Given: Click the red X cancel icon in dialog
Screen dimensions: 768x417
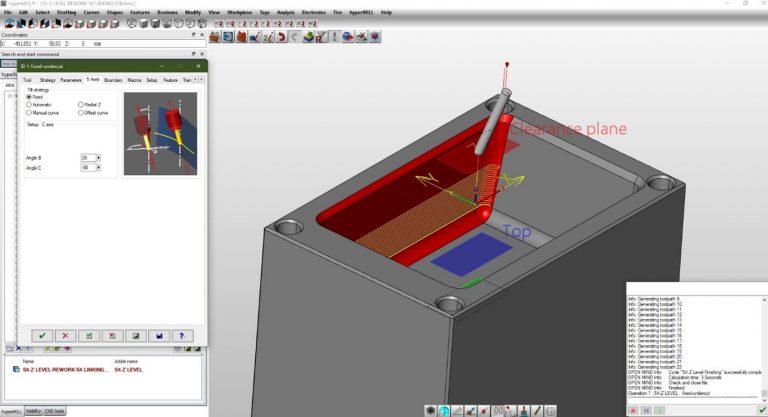Looking at the screenshot, I should (x=65, y=336).
